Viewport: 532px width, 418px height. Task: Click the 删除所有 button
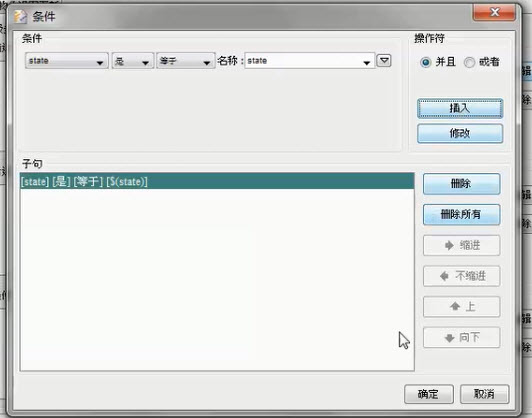click(x=461, y=214)
